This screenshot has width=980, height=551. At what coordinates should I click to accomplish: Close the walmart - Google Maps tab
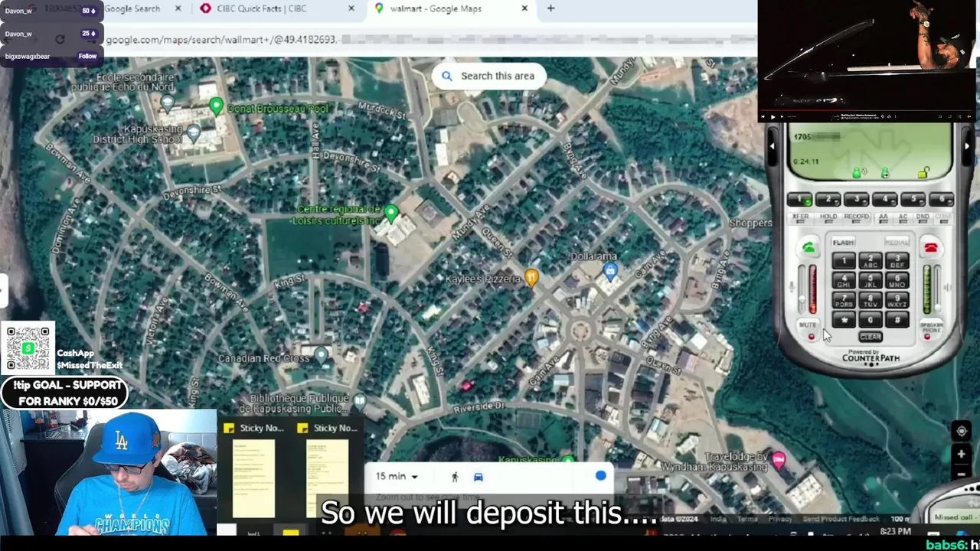[524, 8]
